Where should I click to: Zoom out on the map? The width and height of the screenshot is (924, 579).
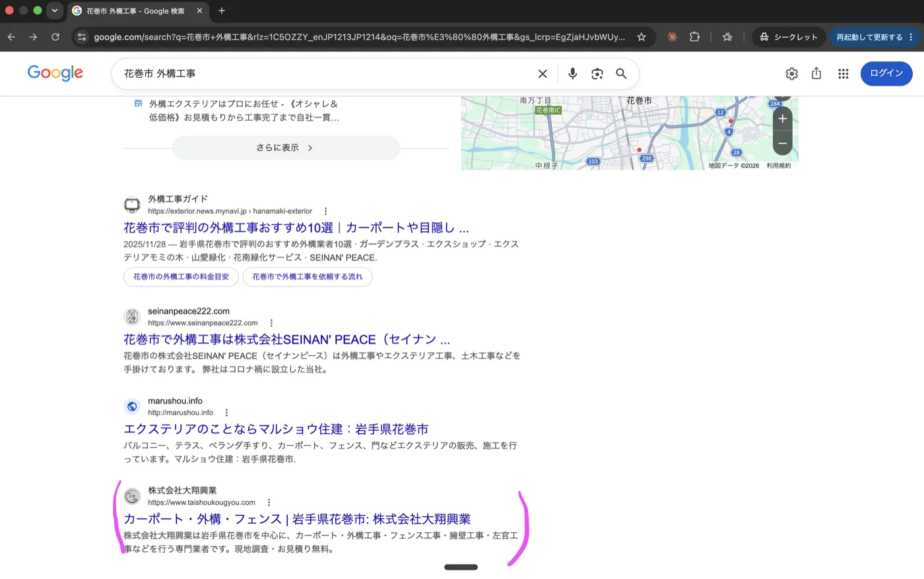tap(782, 143)
